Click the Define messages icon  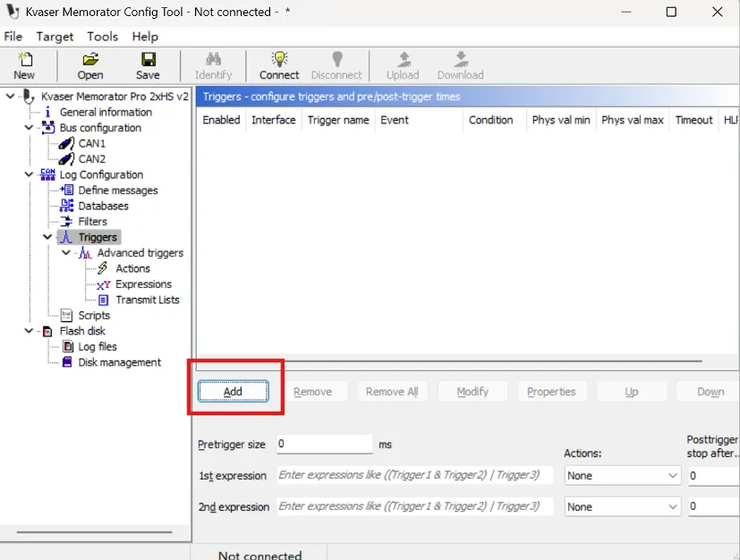pos(66,191)
